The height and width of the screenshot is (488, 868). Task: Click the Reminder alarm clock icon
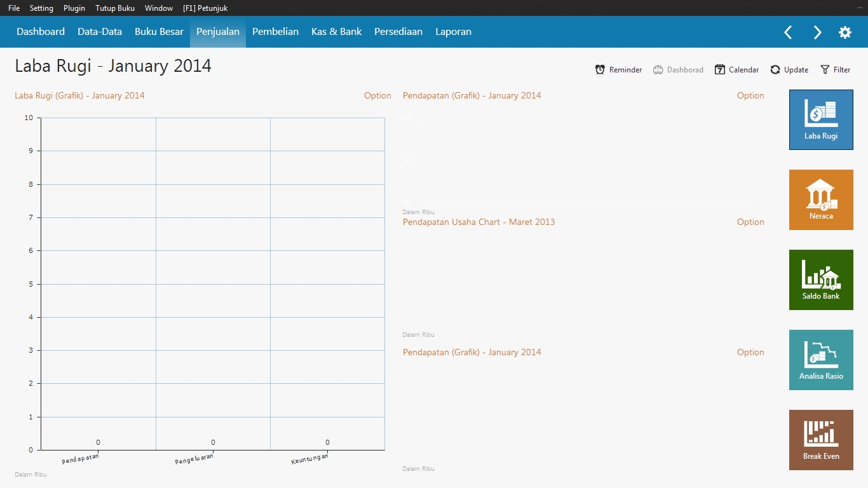tap(600, 70)
